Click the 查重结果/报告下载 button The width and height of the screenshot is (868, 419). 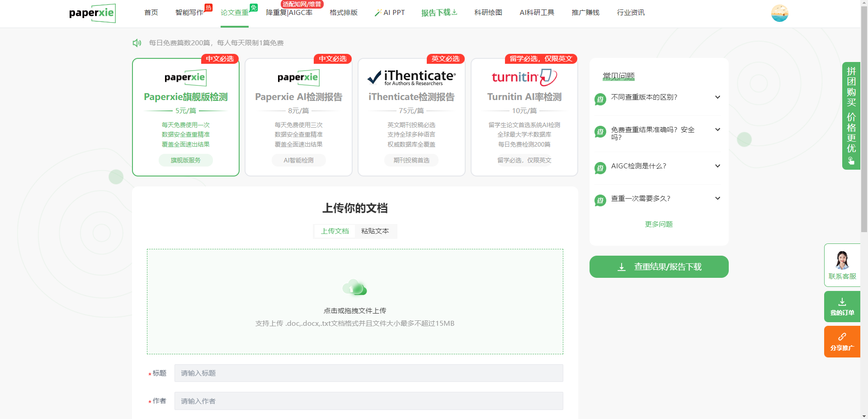coord(659,267)
